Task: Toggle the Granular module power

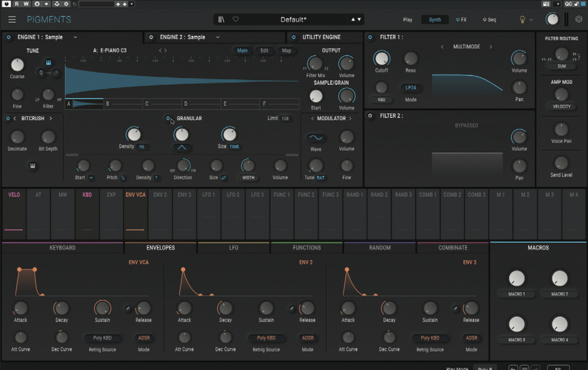Action: [169, 118]
